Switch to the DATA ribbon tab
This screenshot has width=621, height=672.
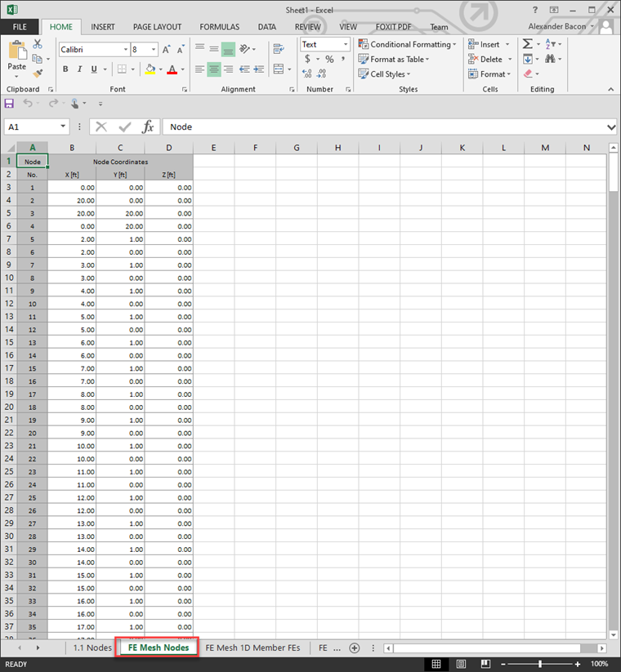[x=266, y=27]
